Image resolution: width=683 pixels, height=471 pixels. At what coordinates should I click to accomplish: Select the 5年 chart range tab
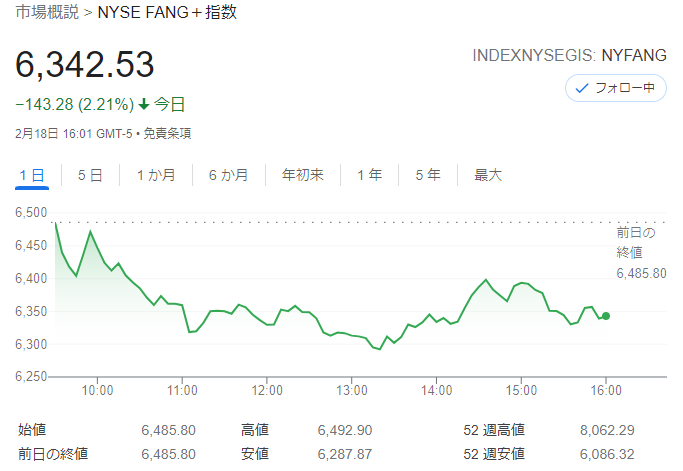428,175
